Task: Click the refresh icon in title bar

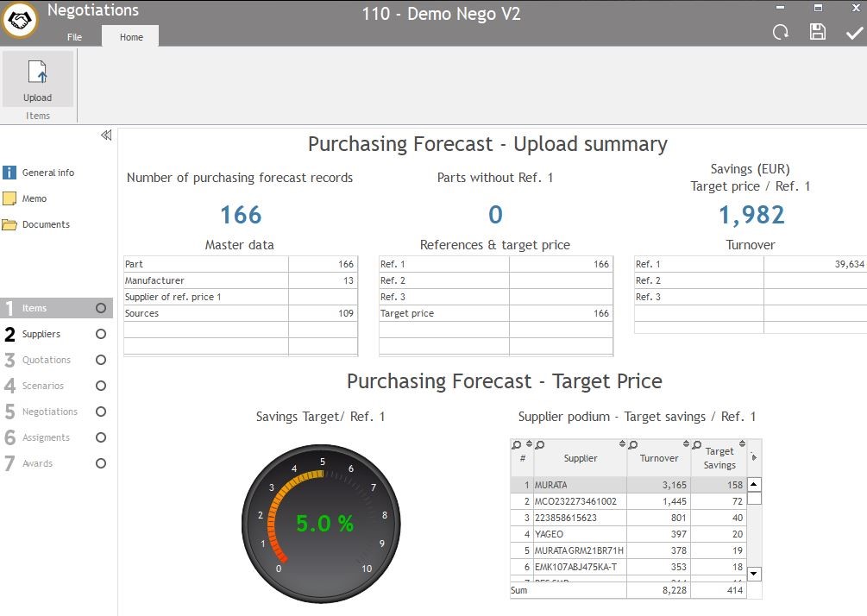Action: [x=780, y=32]
